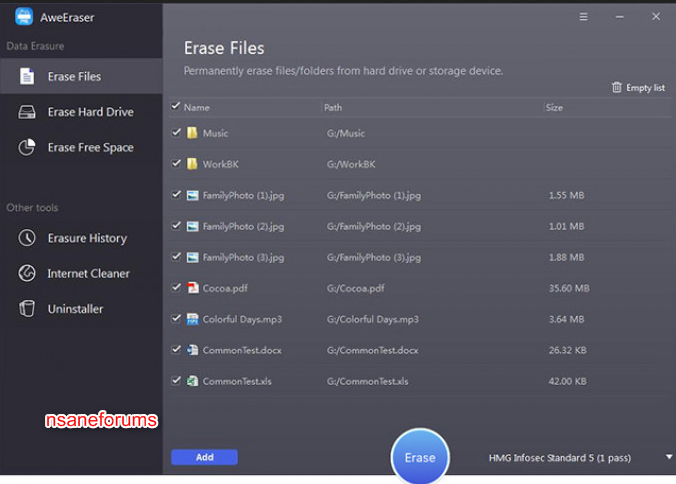Click the Uninstaller trash bin icon
Viewport: 676px width, 484px height.
coord(27,309)
